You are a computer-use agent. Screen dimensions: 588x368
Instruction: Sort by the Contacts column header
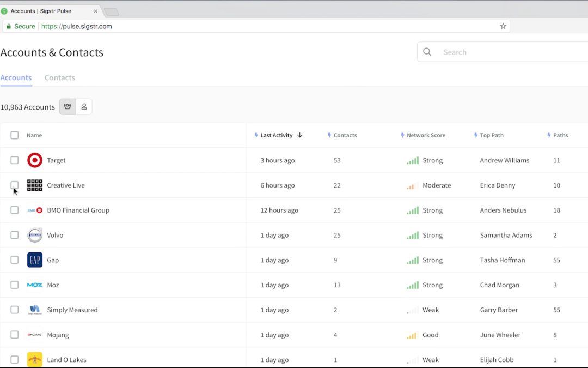click(345, 135)
